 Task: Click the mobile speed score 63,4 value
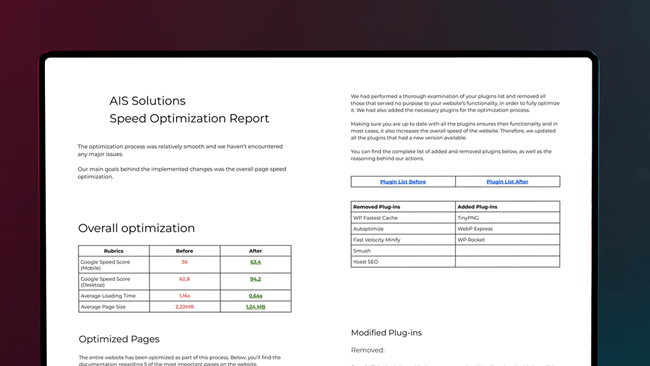255,262
